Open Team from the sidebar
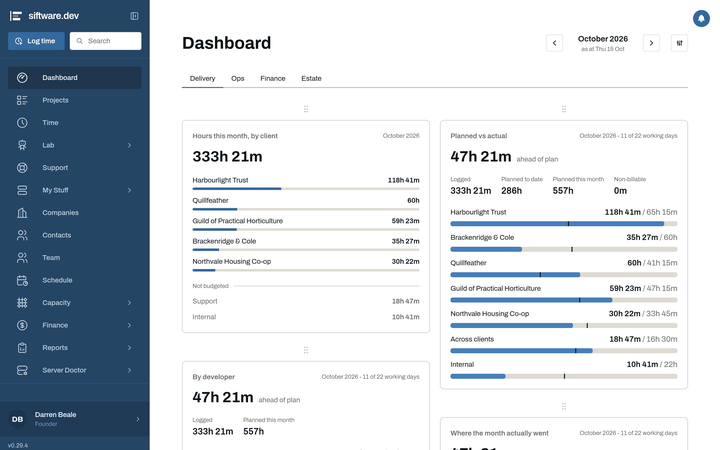This screenshot has width=720, height=450. click(75, 258)
